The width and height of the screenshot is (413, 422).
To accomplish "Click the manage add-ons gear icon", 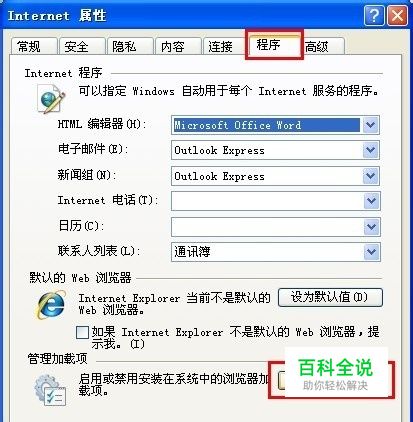I will [50, 390].
